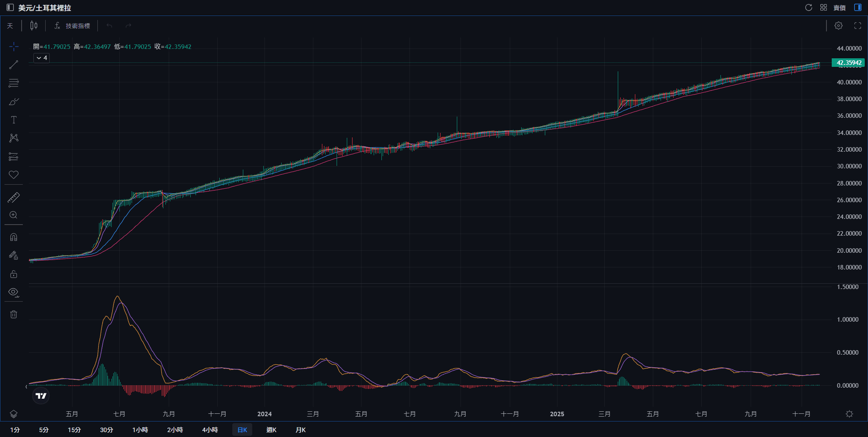This screenshot has width=868, height=437.
Task: Click the 賣價 button at top right
Action: coord(839,8)
